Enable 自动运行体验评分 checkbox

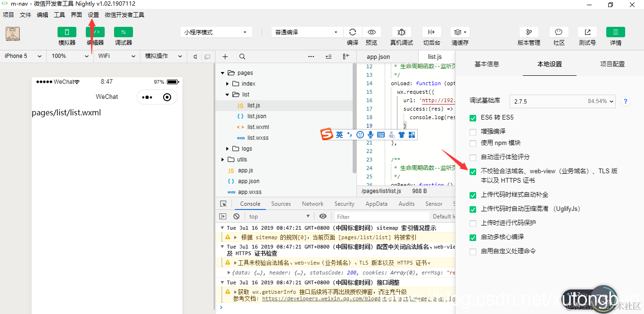click(473, 157)
